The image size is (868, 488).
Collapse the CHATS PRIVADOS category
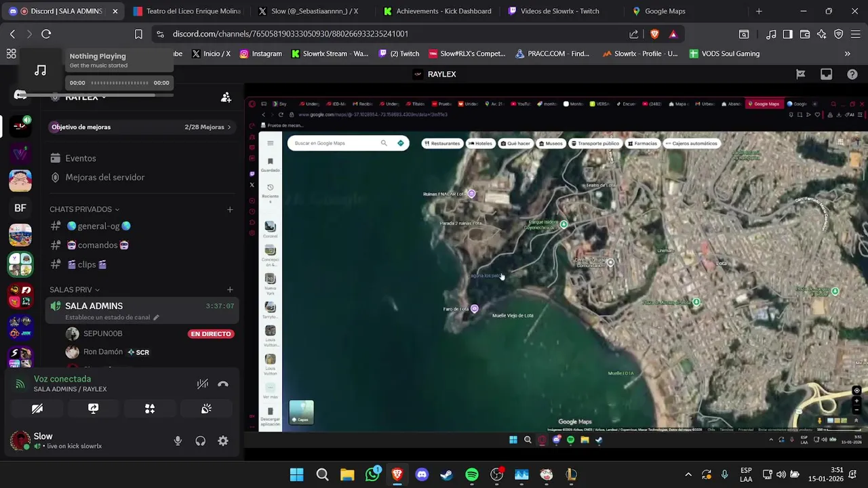(85, 209)
